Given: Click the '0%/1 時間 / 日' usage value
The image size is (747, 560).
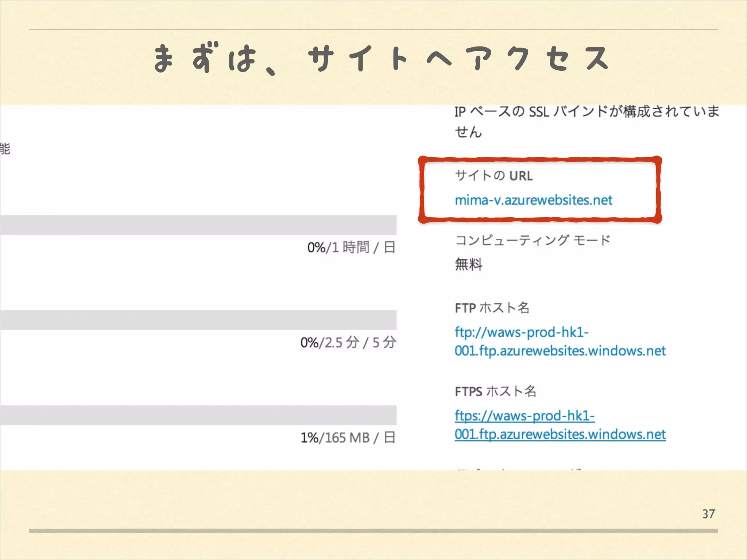Looking at the screenshot, I should point(351,247).
